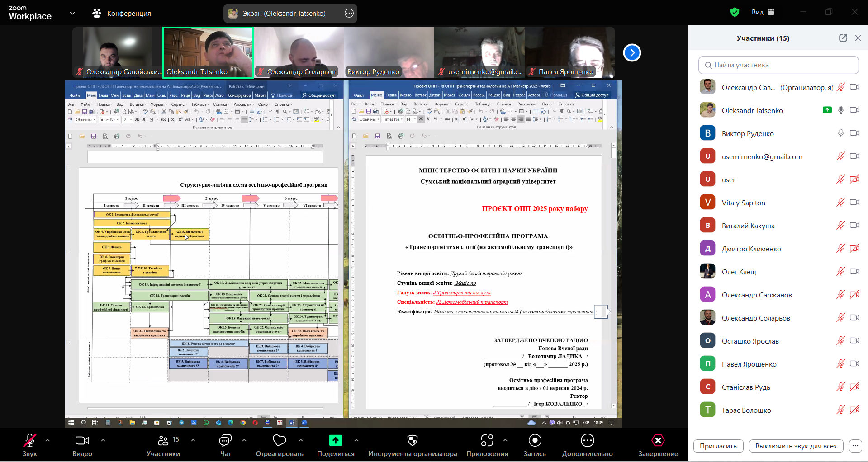This screenshot has height=462, width=868.
Task: Switch to the Конференция tab
Action: [x=122, y=14]
